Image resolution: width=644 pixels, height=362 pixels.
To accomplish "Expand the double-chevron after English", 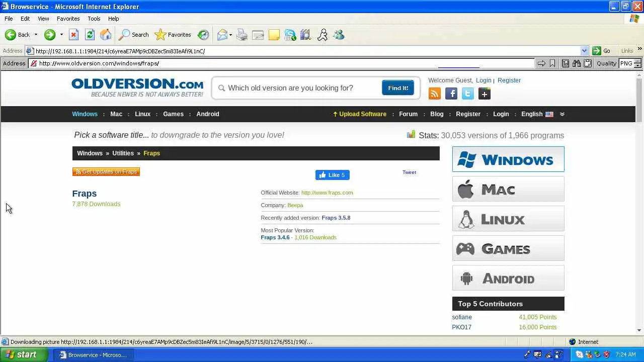I will (562, 114).
